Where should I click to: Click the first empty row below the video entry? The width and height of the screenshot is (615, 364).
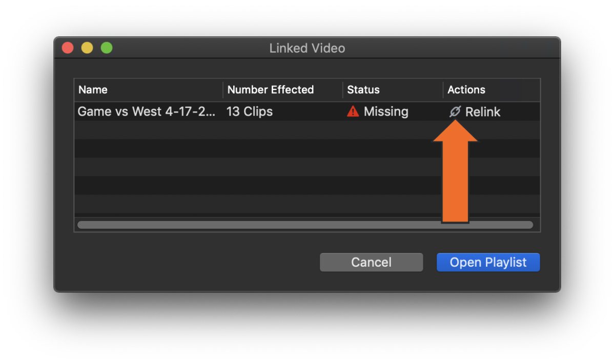tap(256, 130)
